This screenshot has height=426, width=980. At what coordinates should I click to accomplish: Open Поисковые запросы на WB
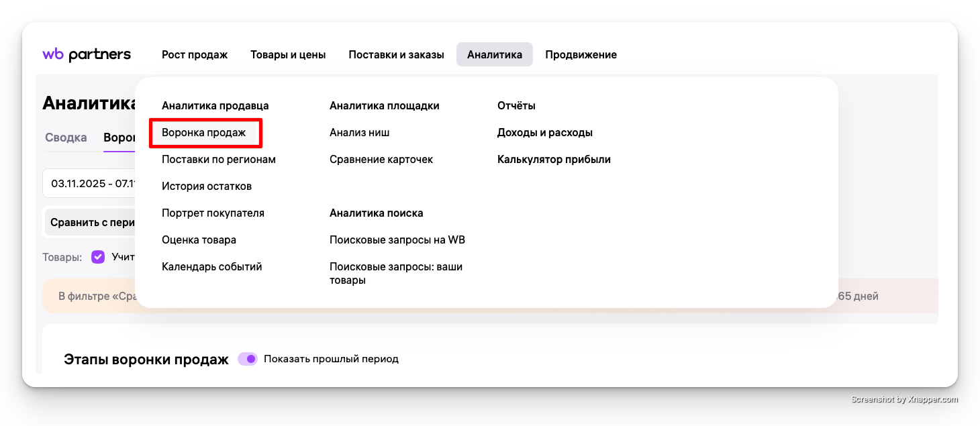(x=397, y=240)
